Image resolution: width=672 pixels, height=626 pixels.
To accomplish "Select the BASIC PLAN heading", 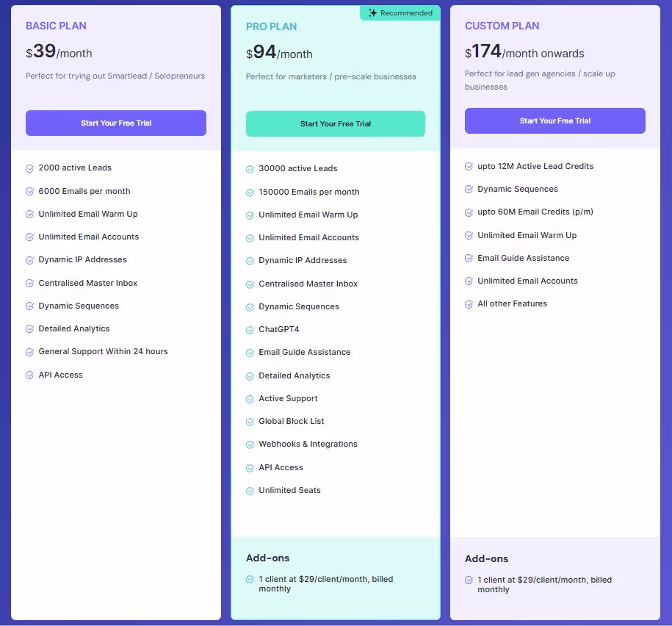I will click(56, 26).
